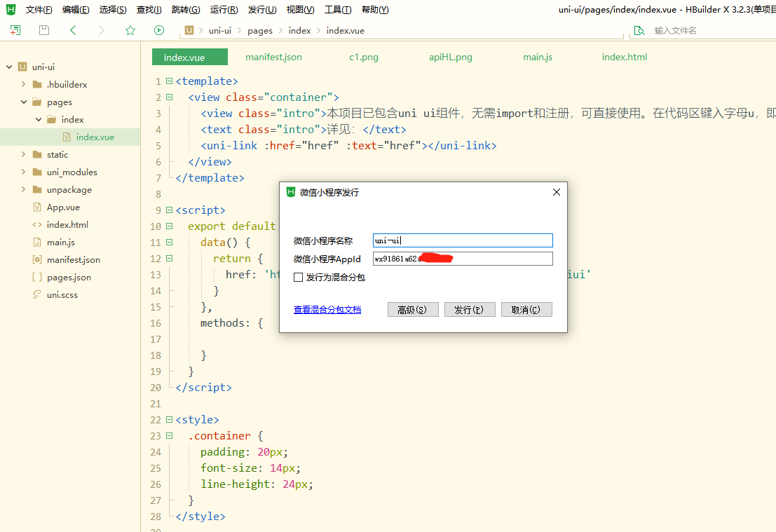Click the save file toolbar icon
Screen dimensions: 776x532
click(44, 30)
